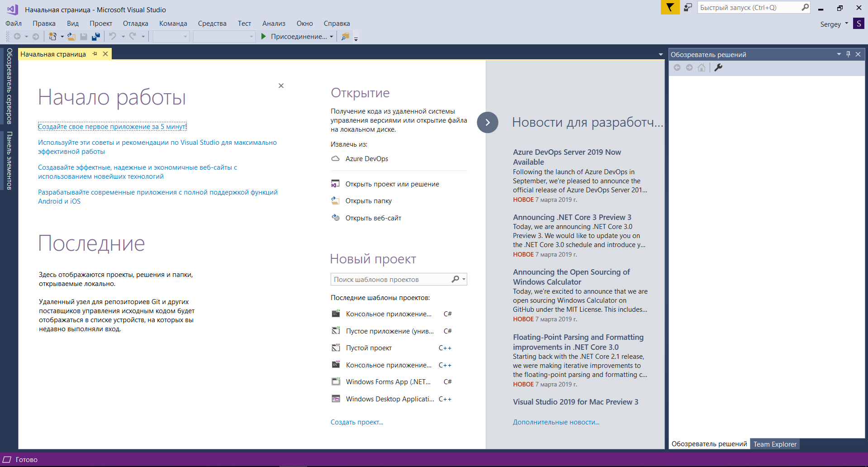
Task: Toggle auto-hide pin on Solution Explorer panel
Action: click(x=848, y=54)
